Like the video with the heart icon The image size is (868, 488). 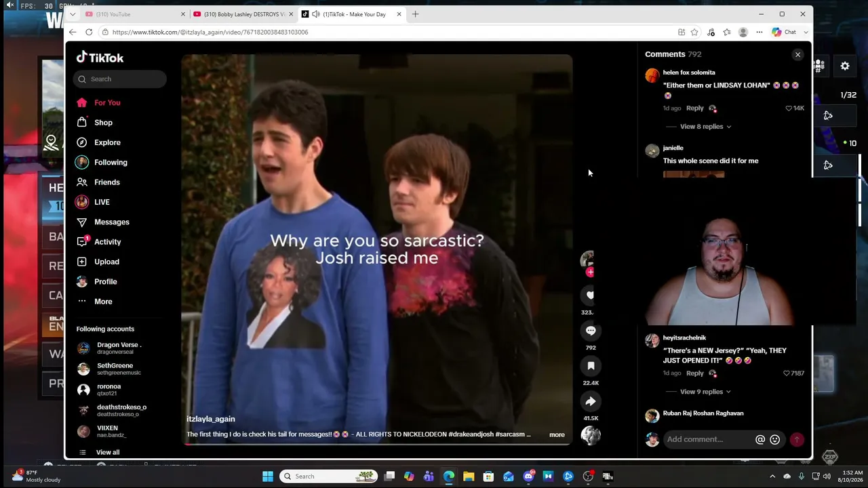click(x=591, y=295)
